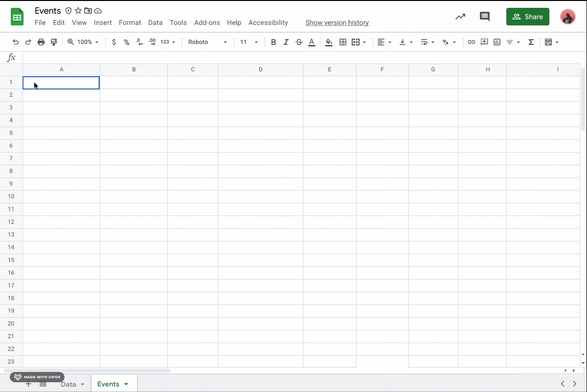
Task: Decrease decimal places
Action: point(139,42)
